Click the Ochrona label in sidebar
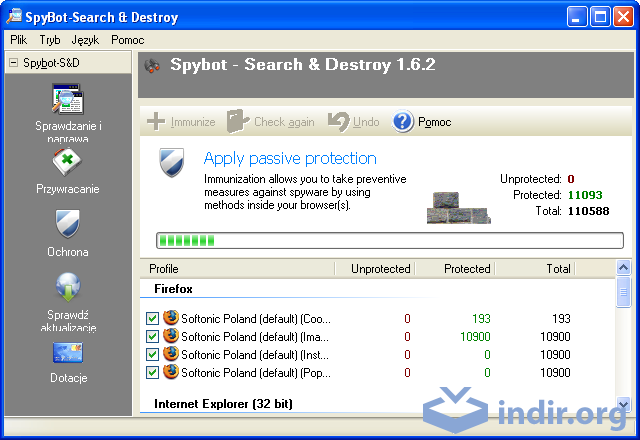640x440 pixels. (x=68, y=252)
